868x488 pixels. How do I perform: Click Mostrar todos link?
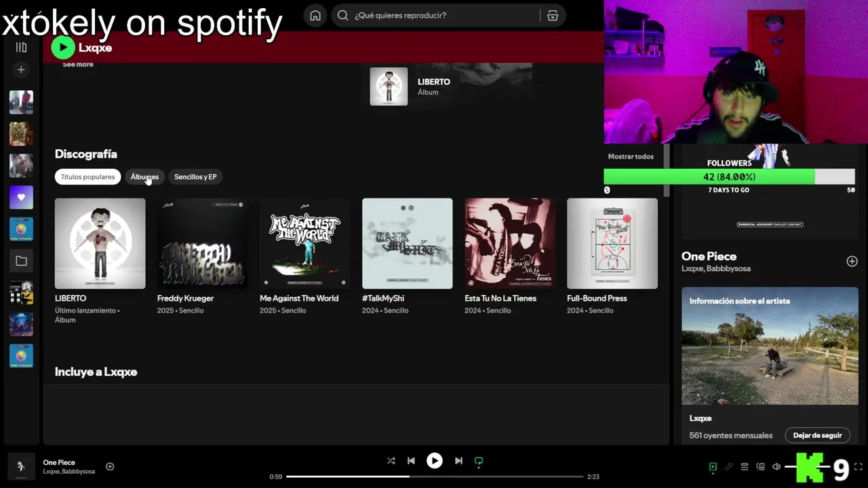631,157
